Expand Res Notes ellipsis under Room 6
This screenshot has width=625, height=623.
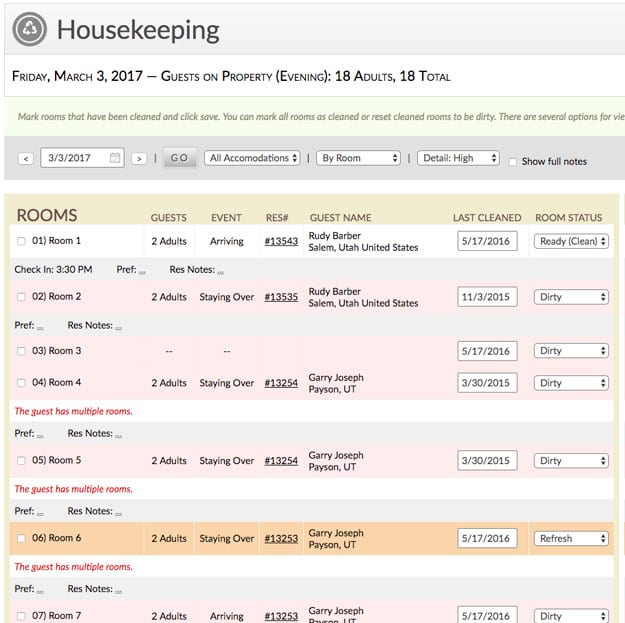(x=118, y=592)
